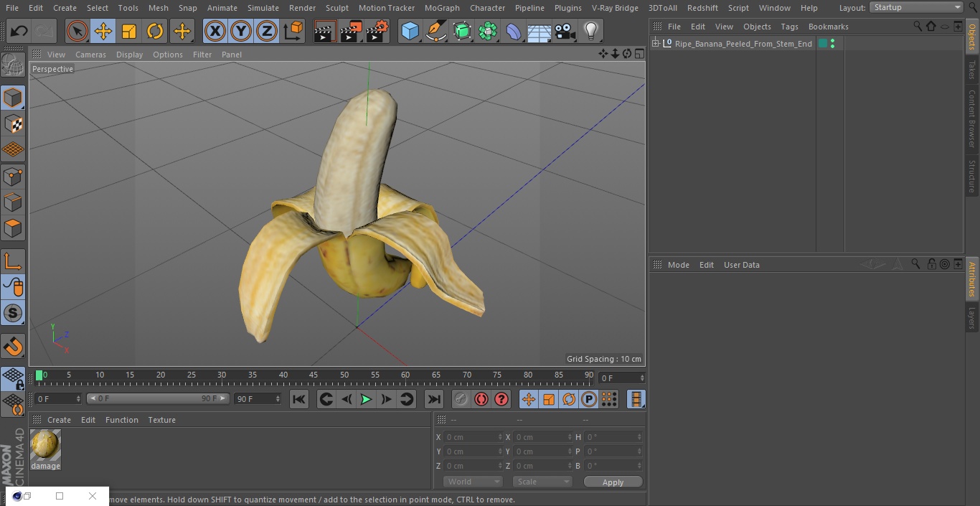
Task: Add a Light object
Action: click(591, 31)
